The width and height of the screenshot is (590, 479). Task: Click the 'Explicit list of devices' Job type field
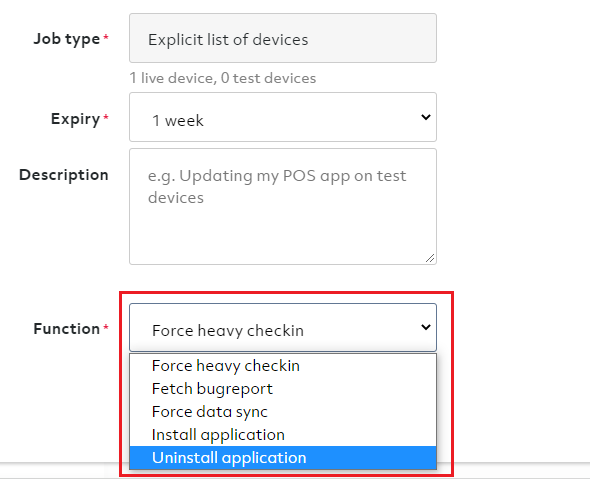283,38
